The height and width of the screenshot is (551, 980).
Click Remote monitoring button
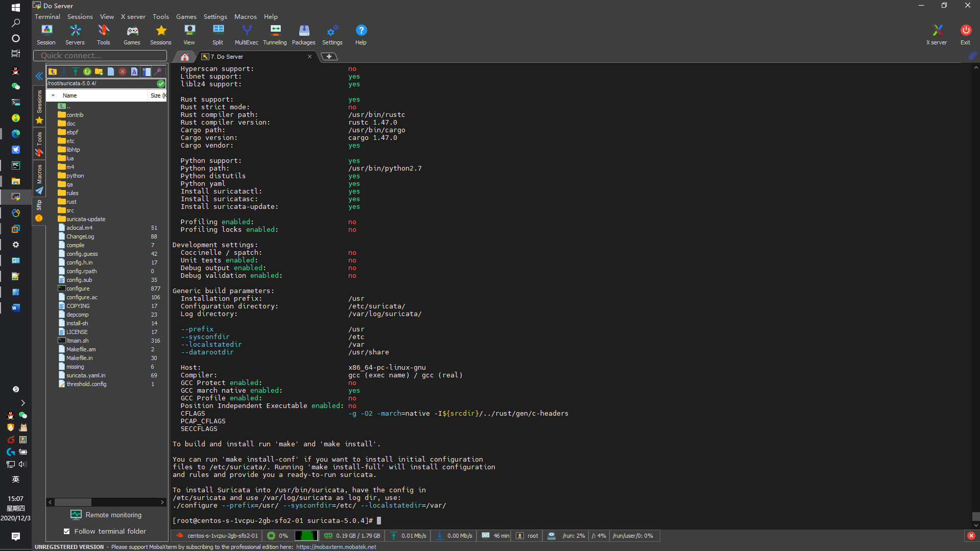tap(106, 515)
